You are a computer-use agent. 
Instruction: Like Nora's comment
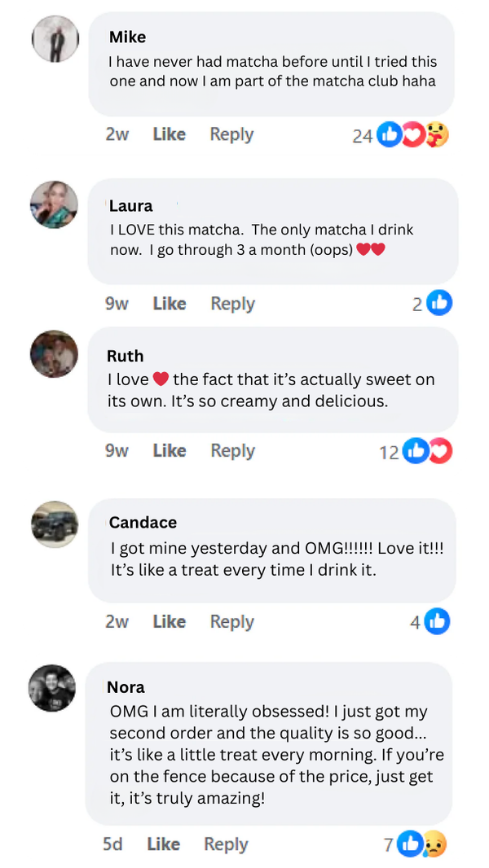tap(163, 844)
